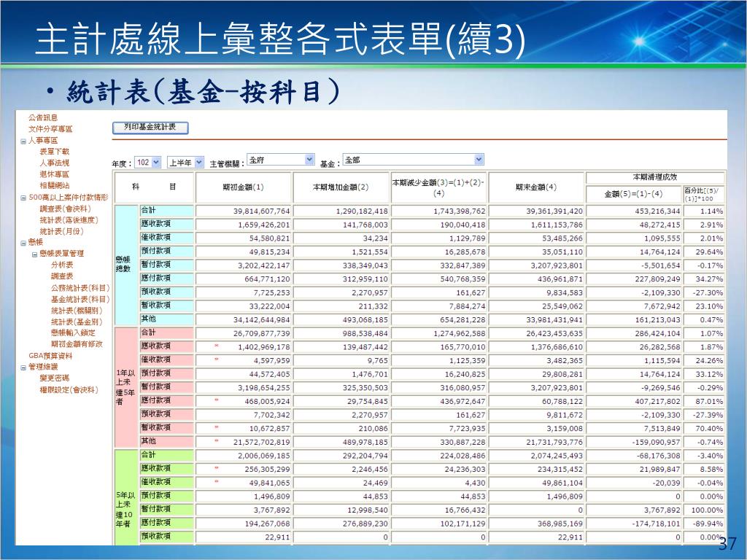Click the 期初金額(1) column header

[x=243, y=187]
